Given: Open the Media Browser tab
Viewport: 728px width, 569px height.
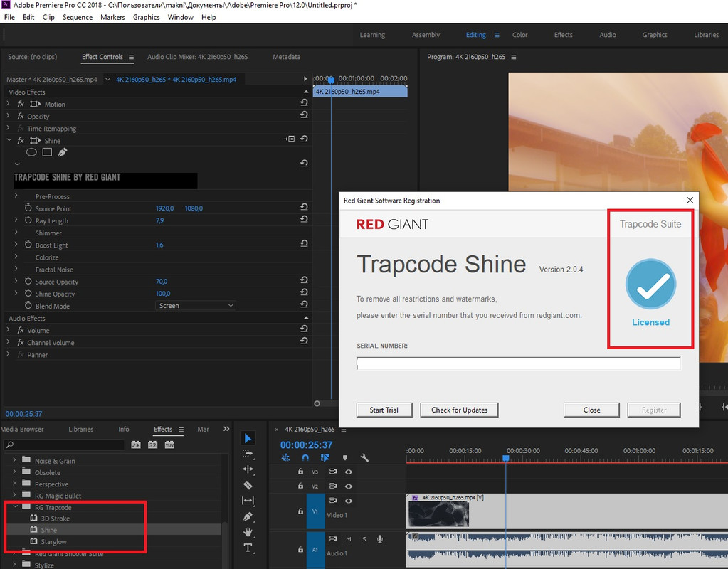Looking at the screenshot, I should click(x=22, y=430).
